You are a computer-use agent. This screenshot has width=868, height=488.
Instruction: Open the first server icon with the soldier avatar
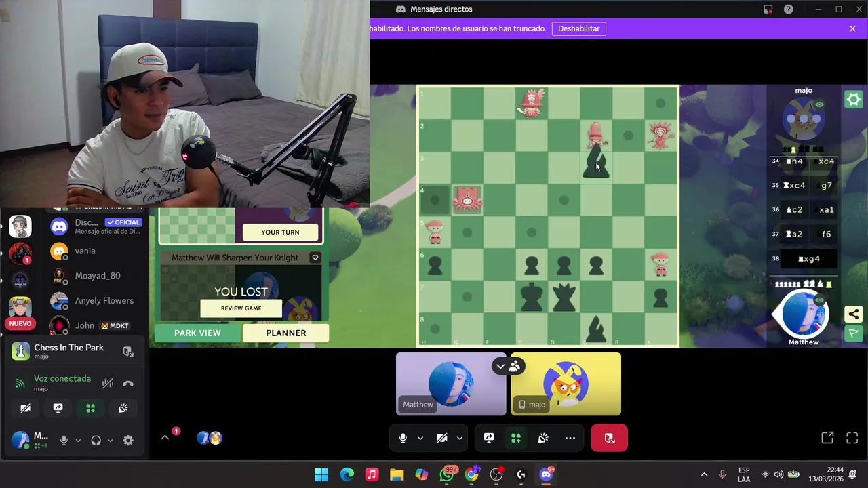point(20,226)
